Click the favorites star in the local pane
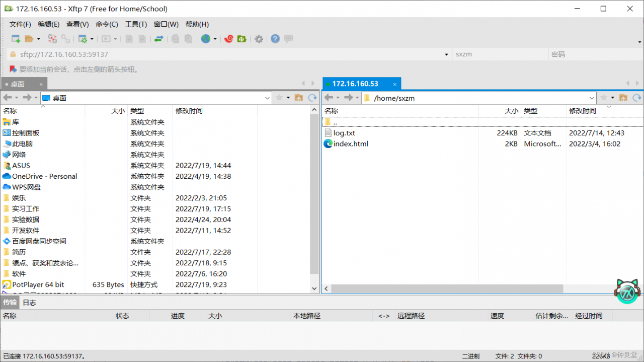Image resolution: width=644 pixels, height=362 pixels. [x=279, y=98]
